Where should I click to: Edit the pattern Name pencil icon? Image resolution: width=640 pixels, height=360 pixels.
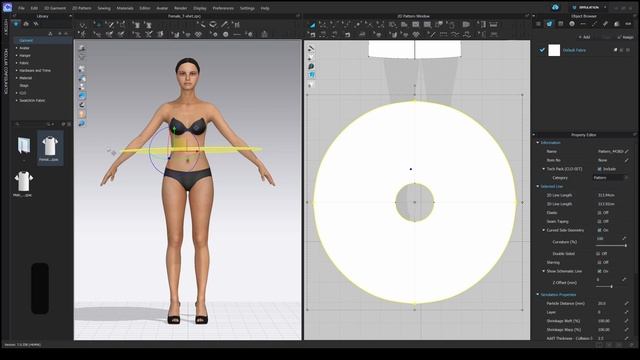point(627,151)
